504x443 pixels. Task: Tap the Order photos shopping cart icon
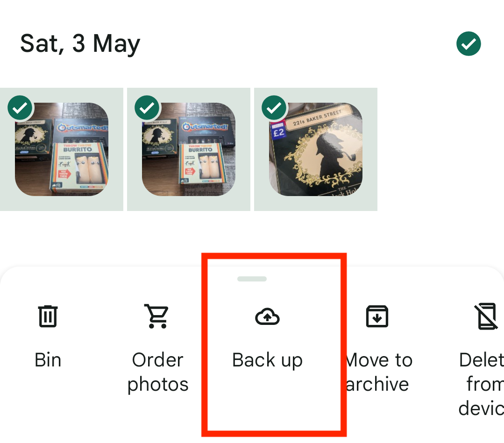click(157, 316)
